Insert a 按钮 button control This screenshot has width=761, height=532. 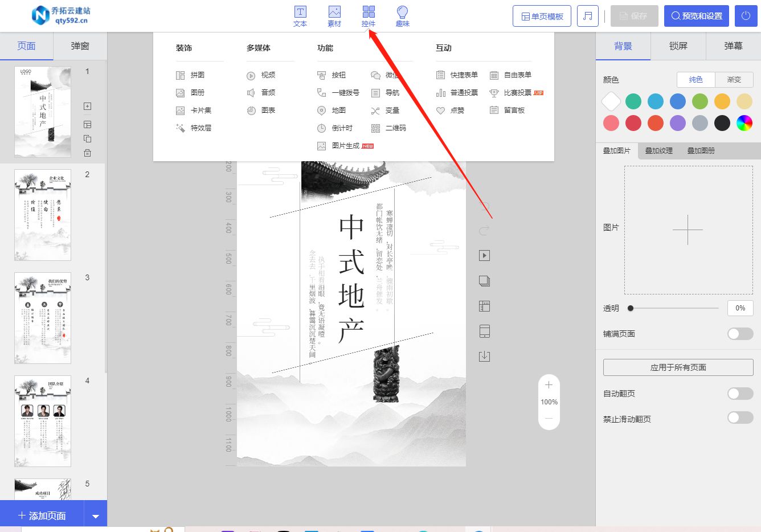(x=332, y=75)
